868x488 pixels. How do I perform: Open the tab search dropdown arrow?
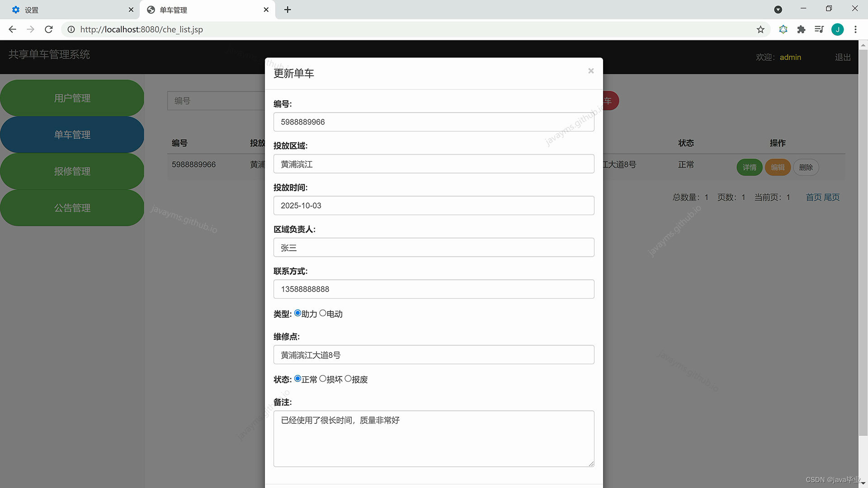click(778, 9)
